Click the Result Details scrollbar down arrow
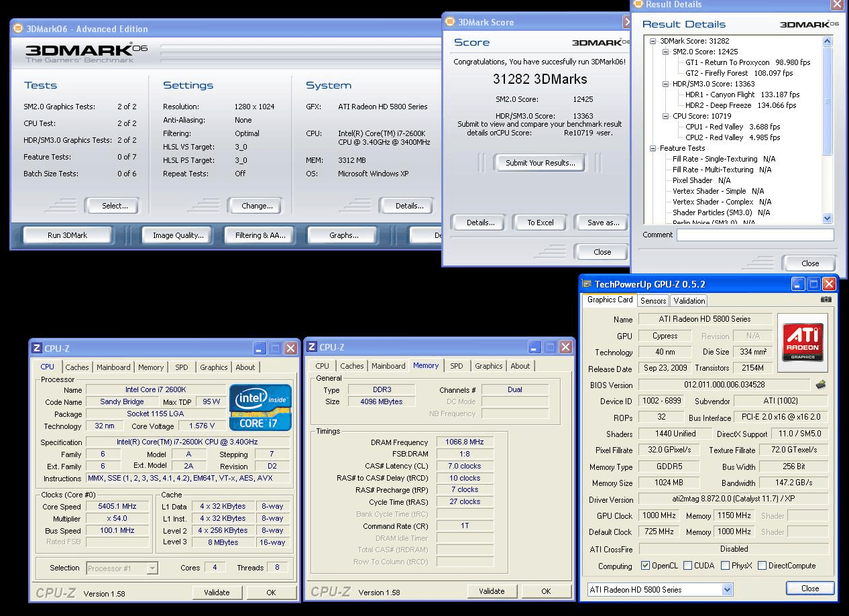 pos(826,218)
